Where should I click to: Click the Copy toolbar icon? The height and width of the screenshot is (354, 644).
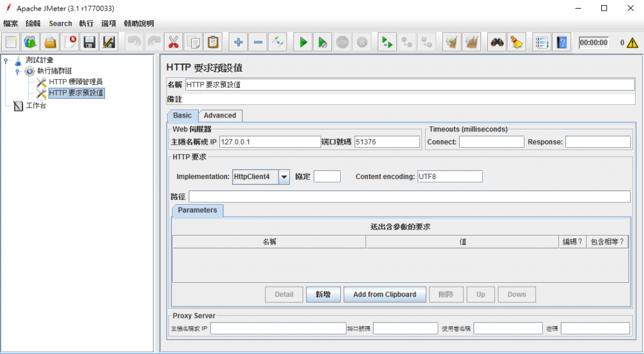pos(193,42)
